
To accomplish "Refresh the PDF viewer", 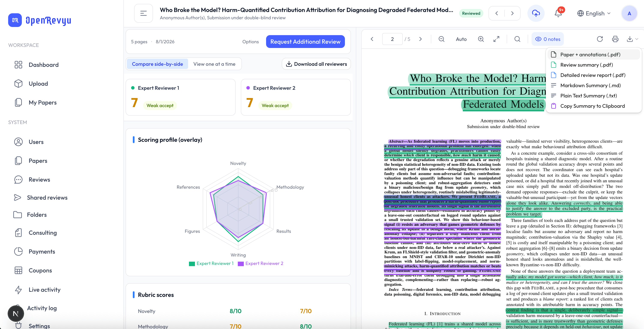I will [x=600, y=39].
